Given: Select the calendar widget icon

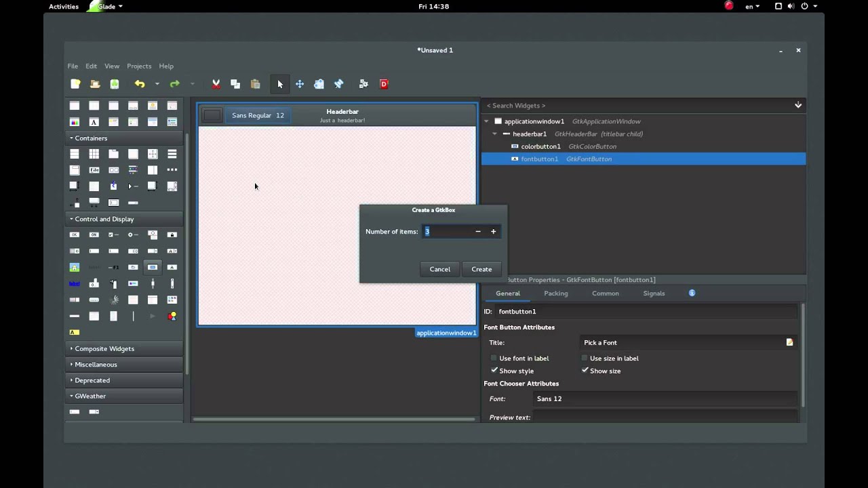Looking at the screenshot, I should click(94, 316).
